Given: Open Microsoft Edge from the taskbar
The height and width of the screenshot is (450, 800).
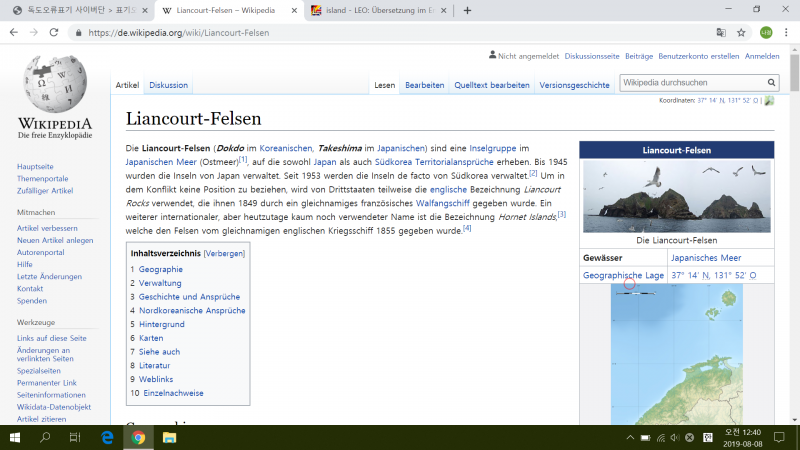Looking at the screenshot, I should [106, 437].
